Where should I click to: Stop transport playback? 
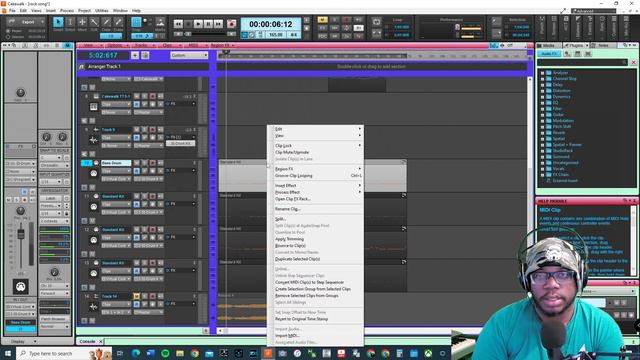[x=188, y=24]
